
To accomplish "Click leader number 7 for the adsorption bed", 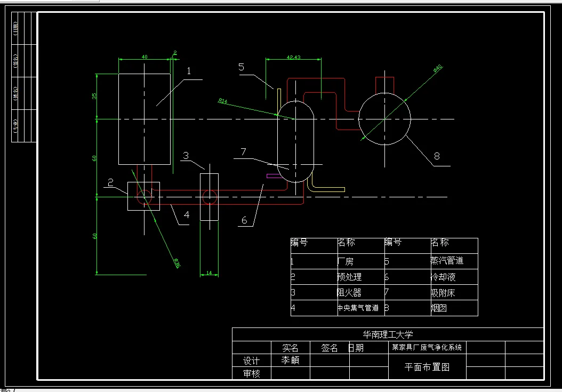I will (243, 151).
